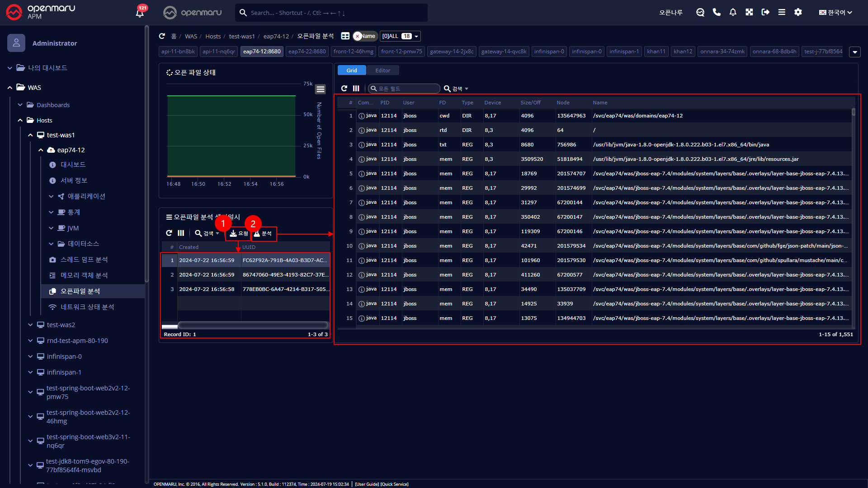Toggle the grid layout view icon
This screenshot has height=488, width=868.
coord(345,36)
